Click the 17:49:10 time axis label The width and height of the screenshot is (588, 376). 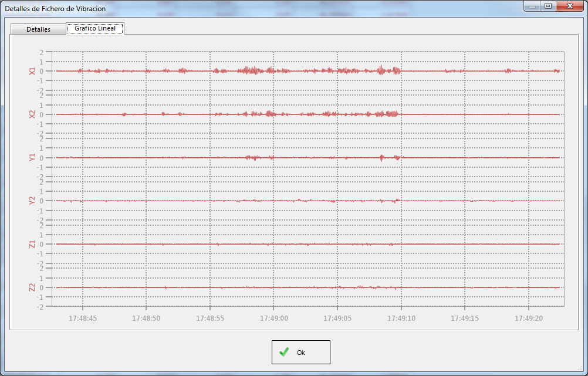coord(401,318)
